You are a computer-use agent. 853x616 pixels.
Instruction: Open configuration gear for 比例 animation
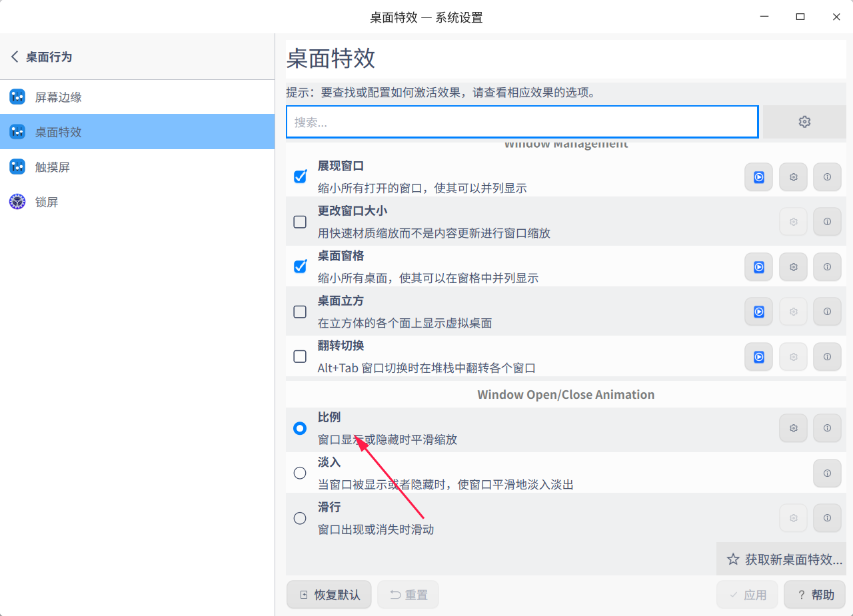pos(793,428)
